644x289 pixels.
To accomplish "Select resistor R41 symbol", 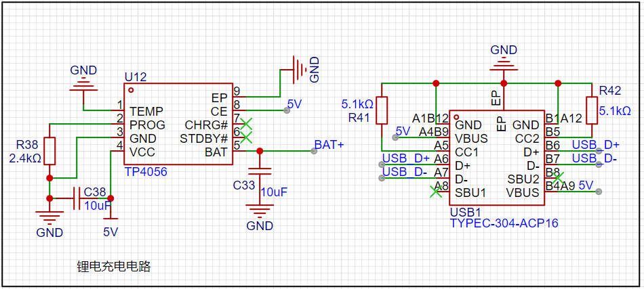I will click(x=382, y=110).
